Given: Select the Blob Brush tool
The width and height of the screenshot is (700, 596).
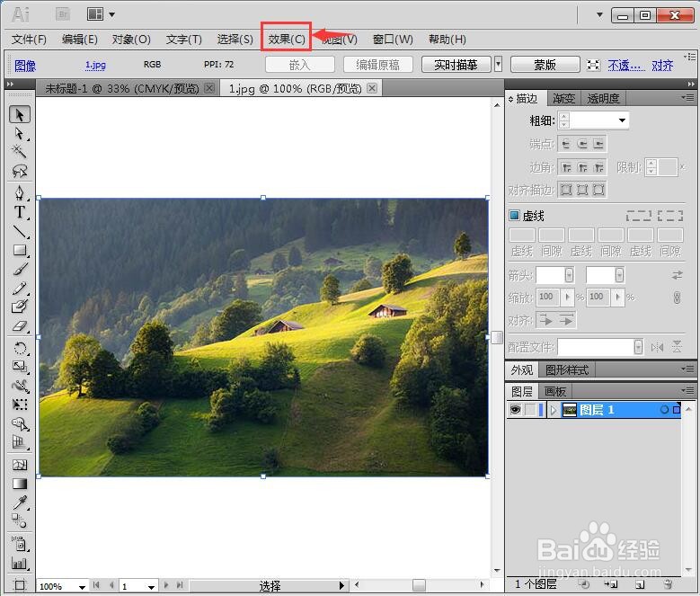Looking at the screenshot, I should (x=20, y=307).
